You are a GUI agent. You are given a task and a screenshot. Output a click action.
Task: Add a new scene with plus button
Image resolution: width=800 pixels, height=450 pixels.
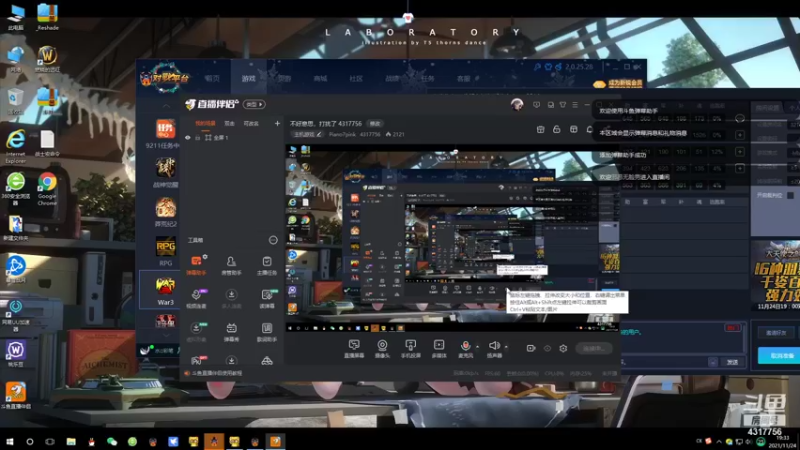(277, 123)
